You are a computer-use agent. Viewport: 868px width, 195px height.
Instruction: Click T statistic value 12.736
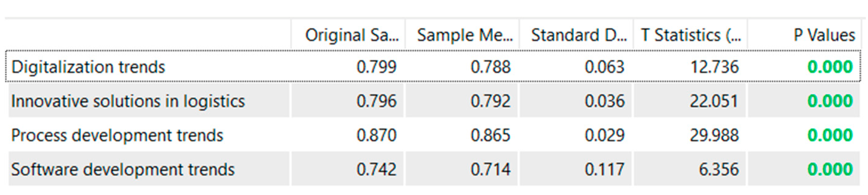(x=714, y=67)
